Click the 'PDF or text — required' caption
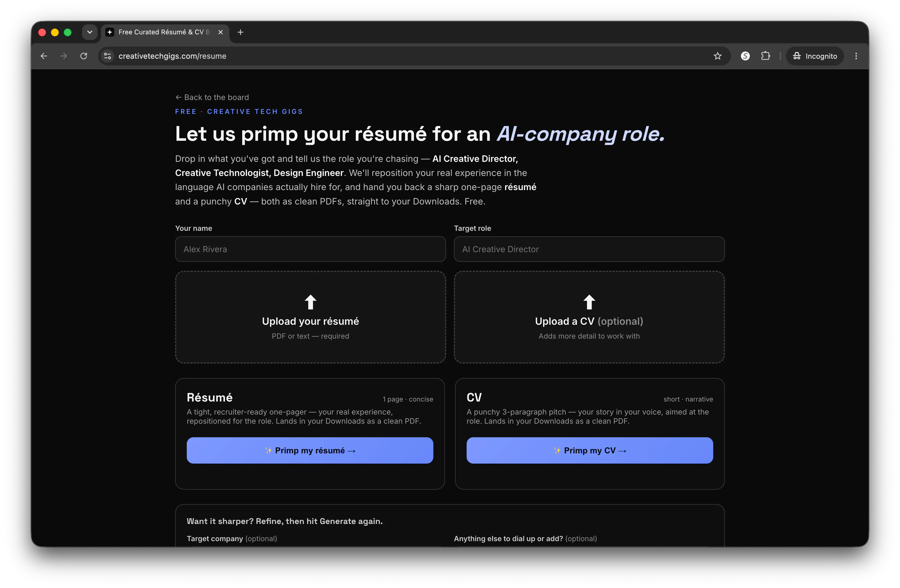 [x=310, y=336]
